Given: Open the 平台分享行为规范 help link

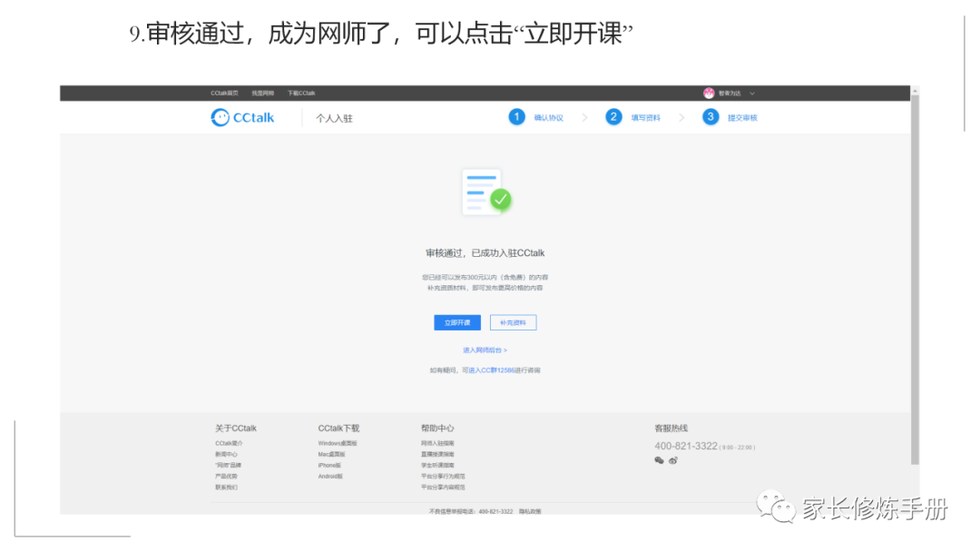Looking at the screenshot, I should point(443,477).
